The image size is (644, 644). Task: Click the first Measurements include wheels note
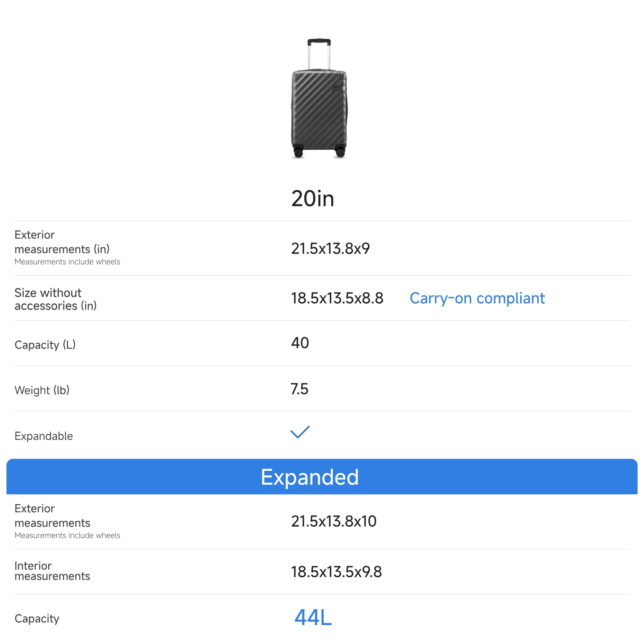pyautogui.click(x=67, y=262)
